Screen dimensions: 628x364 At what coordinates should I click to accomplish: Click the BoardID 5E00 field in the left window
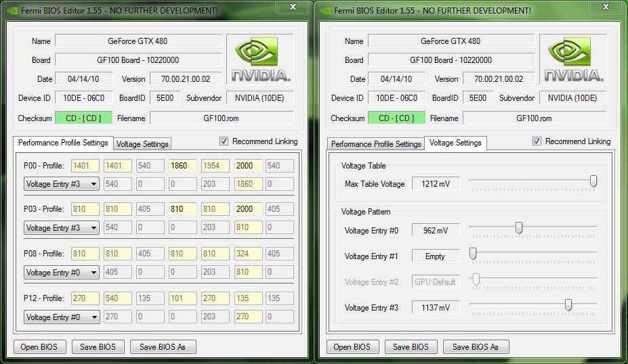(x=165, y=98)
